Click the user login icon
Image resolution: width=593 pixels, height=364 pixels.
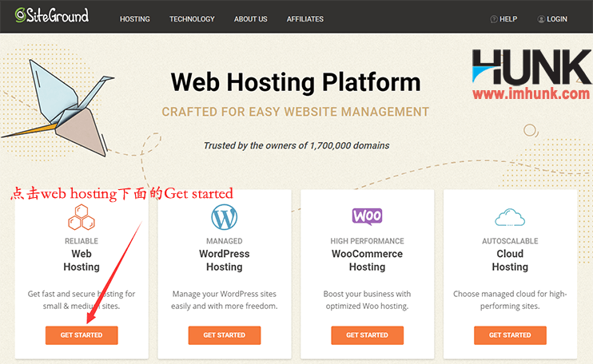click(x=541, y=19)
